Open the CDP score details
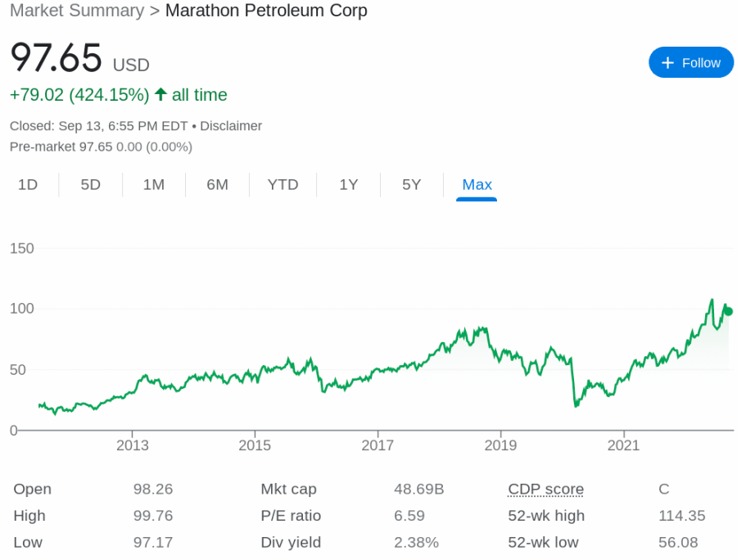Viewport: 737px width, 560px height. coord(545,489)
